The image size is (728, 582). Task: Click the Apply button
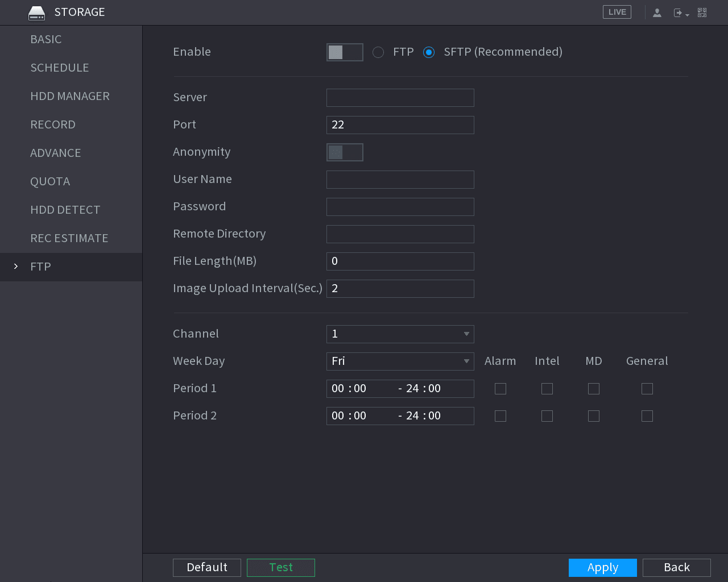tap(603, 568)
